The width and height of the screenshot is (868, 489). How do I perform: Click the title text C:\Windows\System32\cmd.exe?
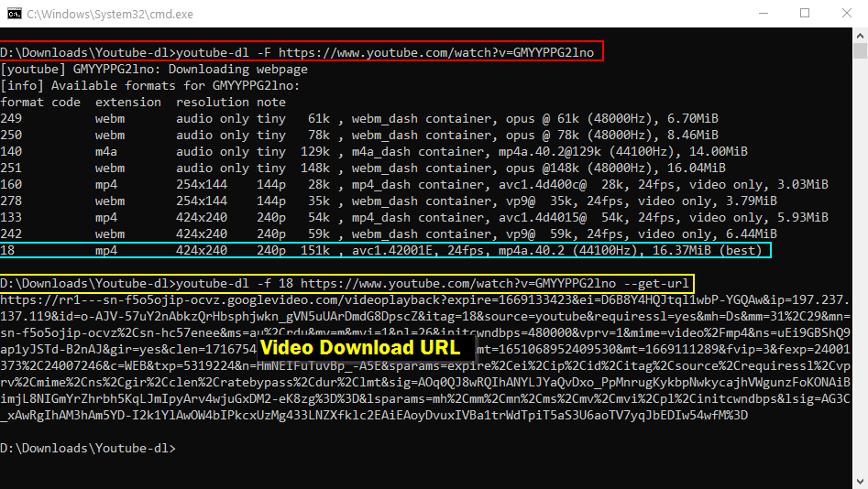click(x=110, y=15)
